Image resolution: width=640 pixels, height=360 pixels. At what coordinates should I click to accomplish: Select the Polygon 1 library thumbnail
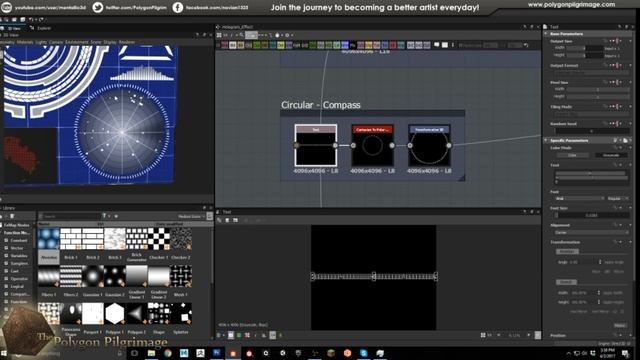115,313
